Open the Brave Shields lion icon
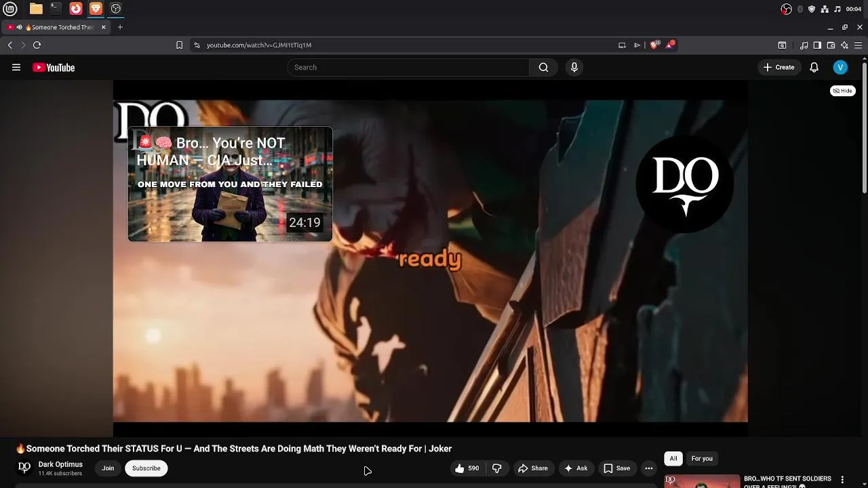868x488 pixels. click(x=654, y=45)
